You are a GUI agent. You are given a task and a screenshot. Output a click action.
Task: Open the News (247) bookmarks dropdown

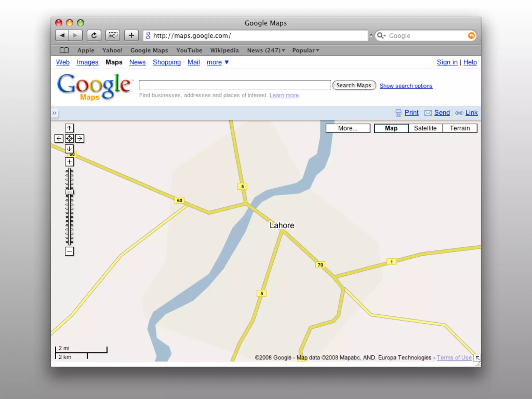pyautogui.click(x=266, y=50)
